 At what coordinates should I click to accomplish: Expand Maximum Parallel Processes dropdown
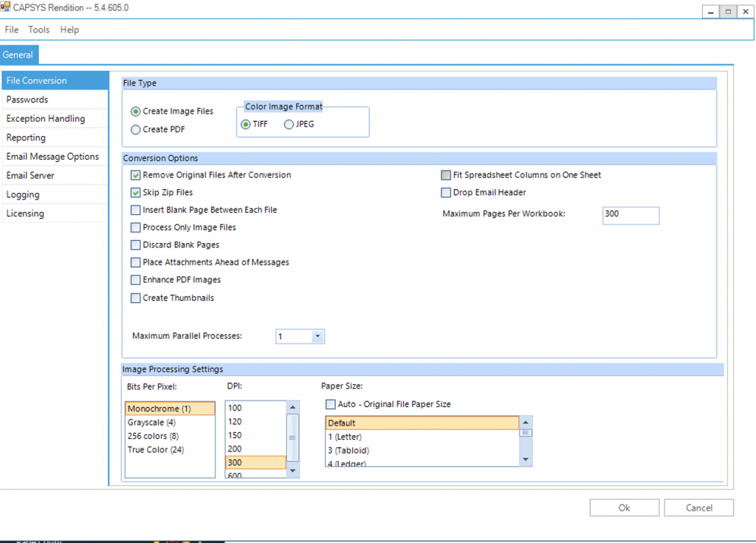(317, 336)
